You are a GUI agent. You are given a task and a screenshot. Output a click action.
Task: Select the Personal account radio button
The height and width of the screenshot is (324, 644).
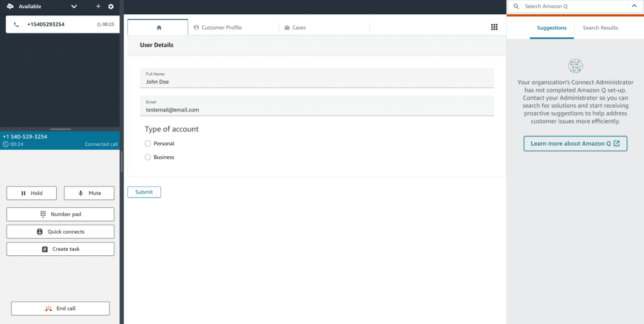pyautogui.click(x=148, y=143)
